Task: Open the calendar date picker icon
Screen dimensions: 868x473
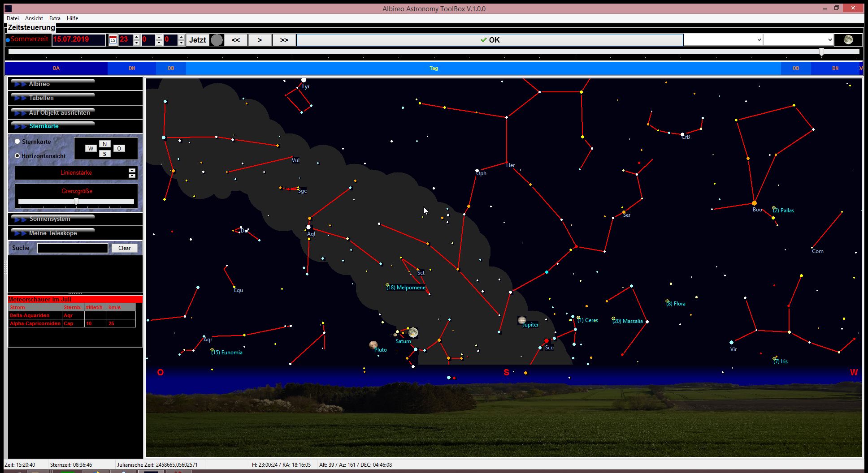Action: 113,40
